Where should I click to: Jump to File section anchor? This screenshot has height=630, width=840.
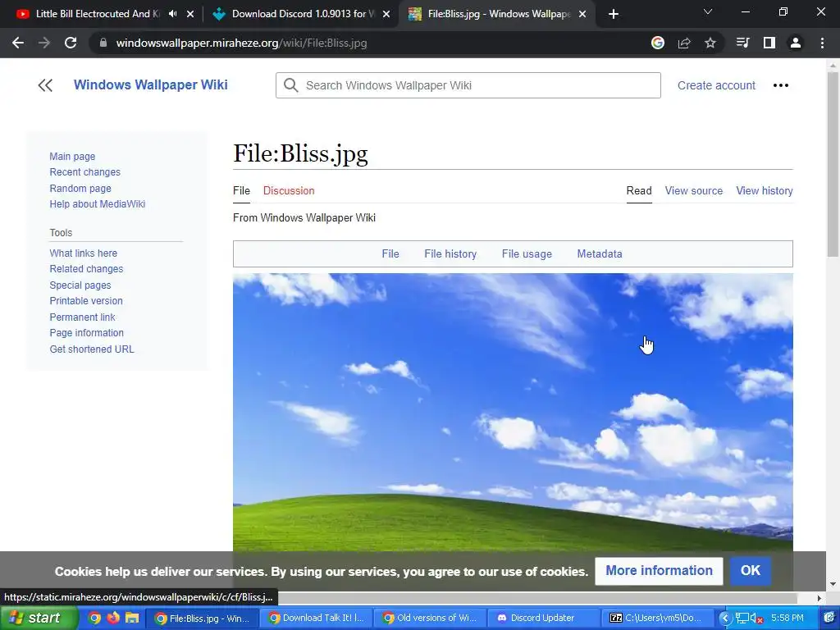390,254
